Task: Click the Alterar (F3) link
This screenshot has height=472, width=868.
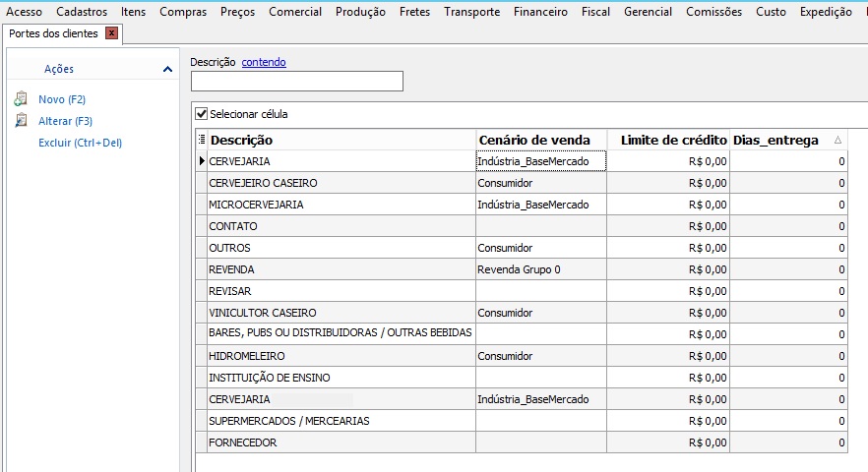Action: point(65,121)
